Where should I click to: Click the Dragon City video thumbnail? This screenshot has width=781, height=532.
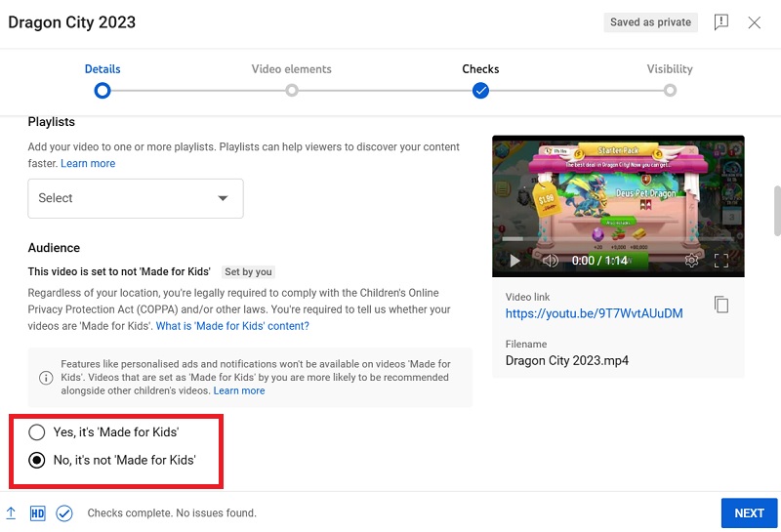pyautogui.click(x=618, y=206)
